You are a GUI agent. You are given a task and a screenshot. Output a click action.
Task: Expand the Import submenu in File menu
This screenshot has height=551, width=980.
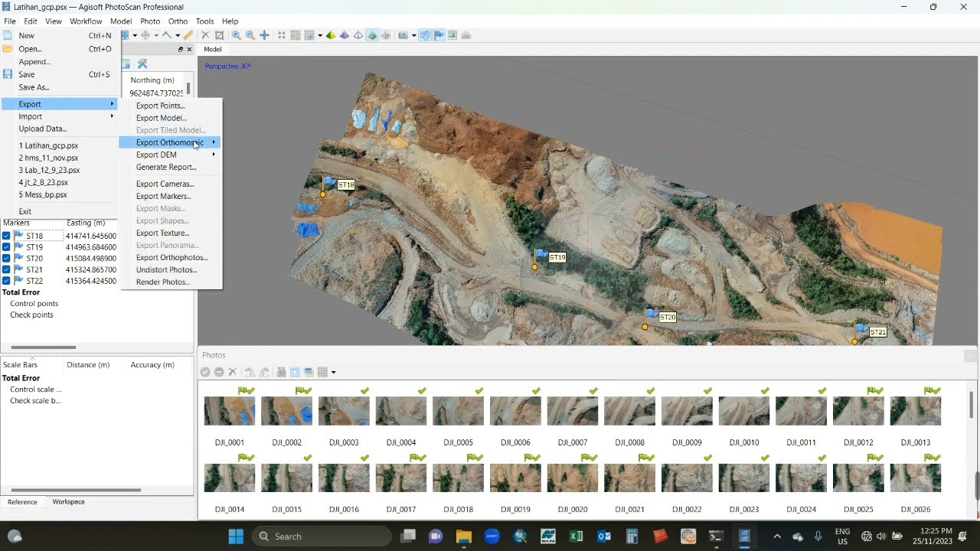60,116
